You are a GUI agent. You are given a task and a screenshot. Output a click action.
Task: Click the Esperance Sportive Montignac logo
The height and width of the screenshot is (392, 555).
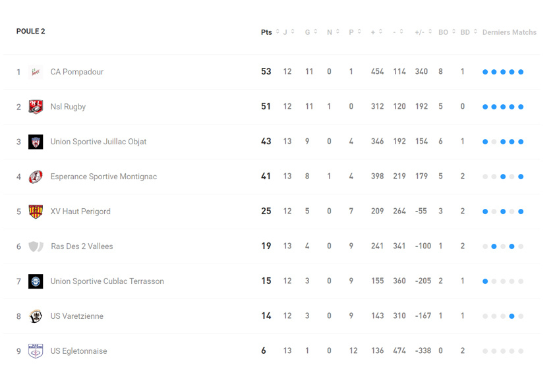click(x=36, y=177)
